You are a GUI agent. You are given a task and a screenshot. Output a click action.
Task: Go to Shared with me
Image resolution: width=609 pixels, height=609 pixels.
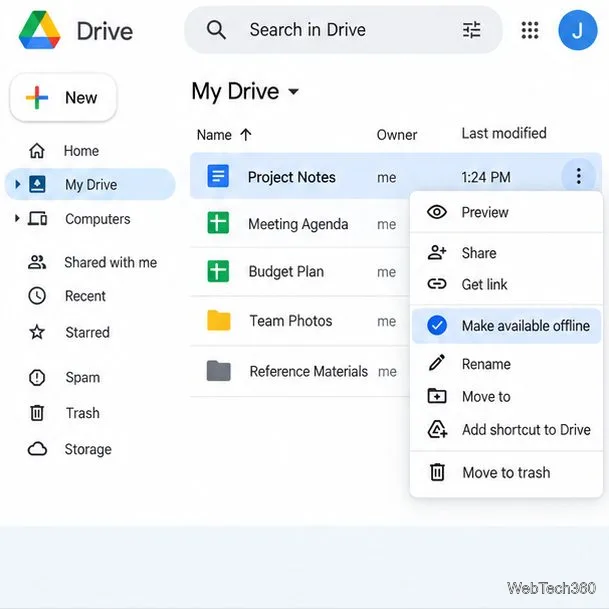111,262
